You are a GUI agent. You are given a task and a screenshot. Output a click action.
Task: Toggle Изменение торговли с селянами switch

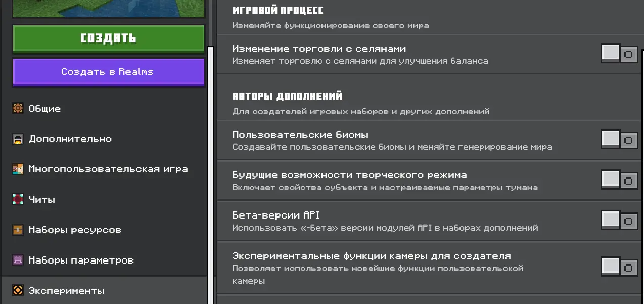pos(619,53)
